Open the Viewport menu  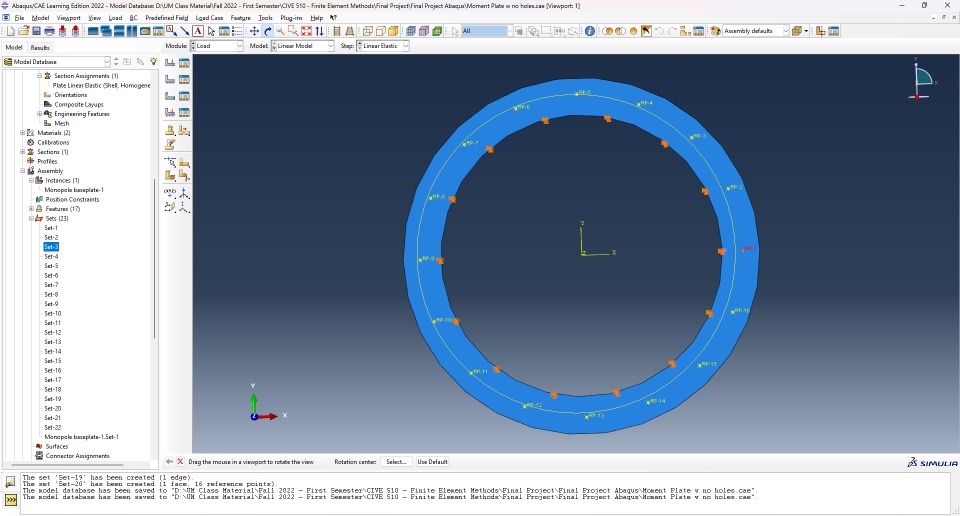(69, 18)
